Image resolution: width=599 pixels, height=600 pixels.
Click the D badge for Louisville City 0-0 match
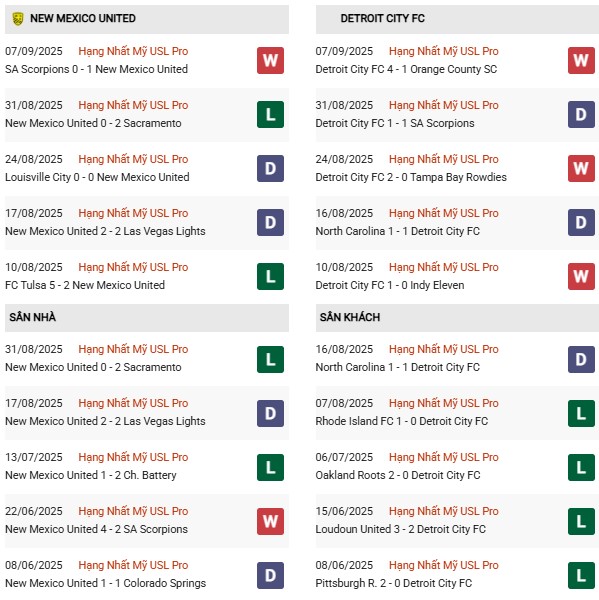[270, 168]
